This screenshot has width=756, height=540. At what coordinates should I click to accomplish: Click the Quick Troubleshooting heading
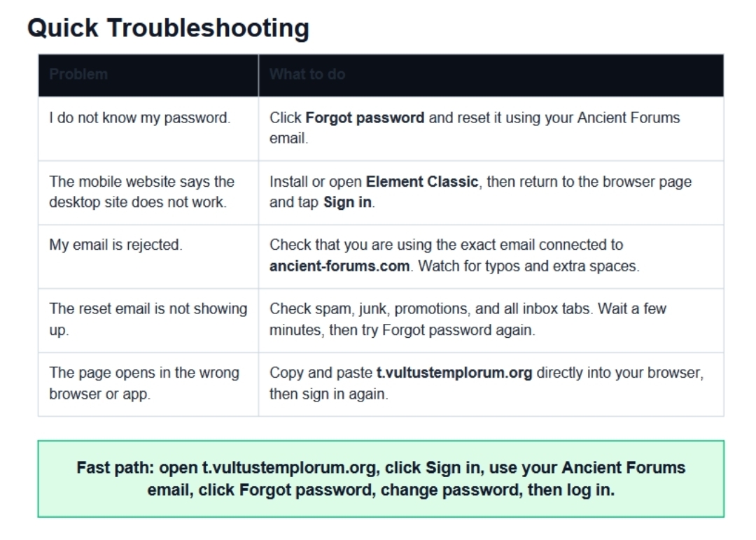[168, 29]
